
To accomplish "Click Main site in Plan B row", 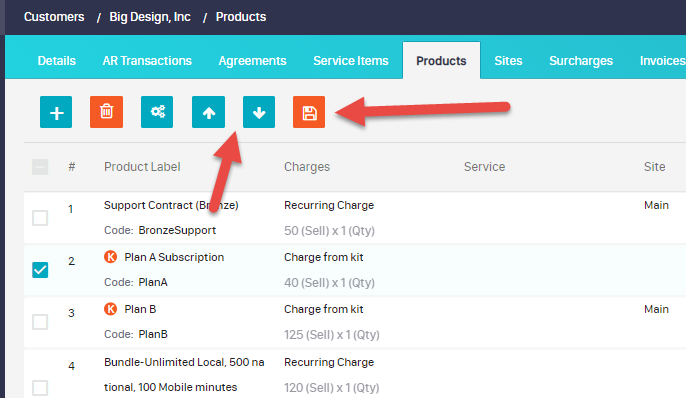I will [656, 309].
